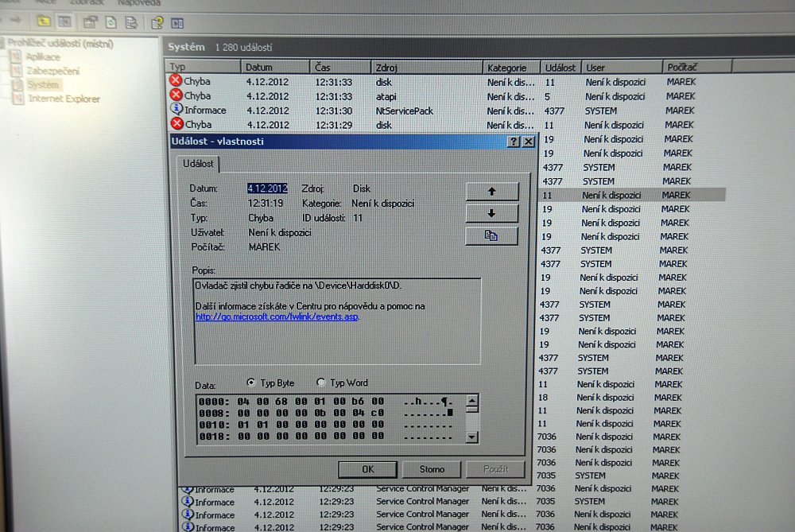Click time cell '12:31:30'
This screenshot has width=795, height=532.
[334, 111]
